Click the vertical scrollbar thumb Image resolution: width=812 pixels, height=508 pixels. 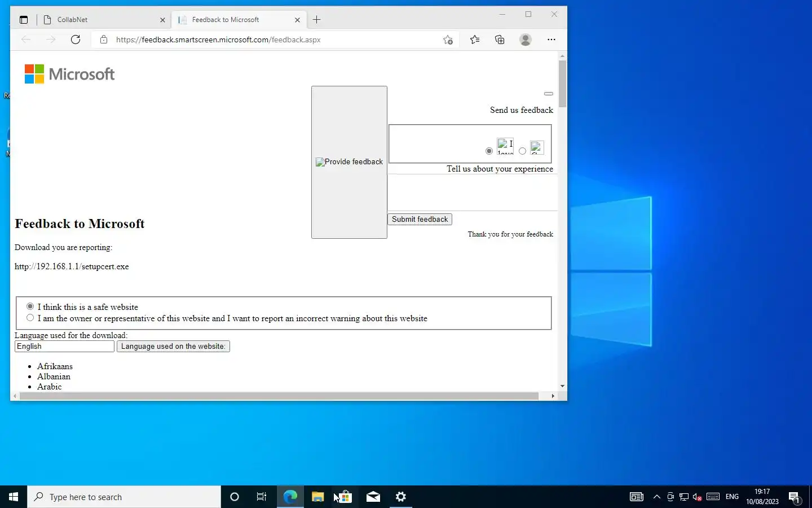click(x=562, y=84)
